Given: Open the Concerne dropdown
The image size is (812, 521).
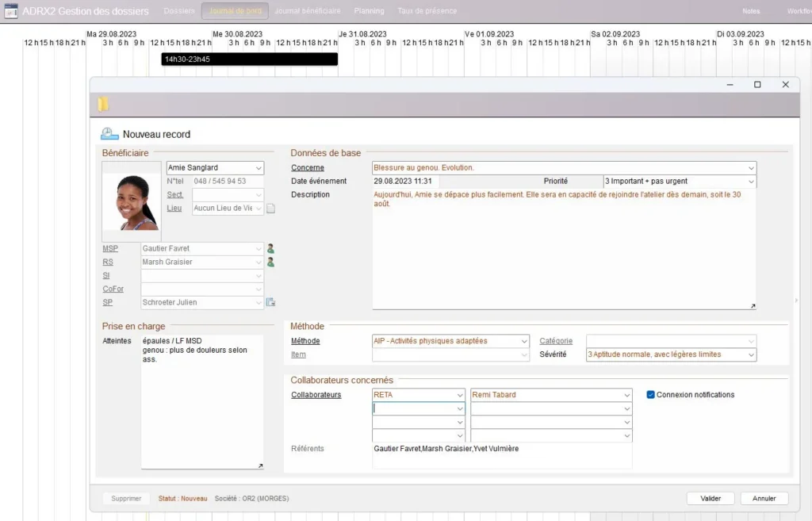Looking at the screenshot, I should click(x=751, y=168).
